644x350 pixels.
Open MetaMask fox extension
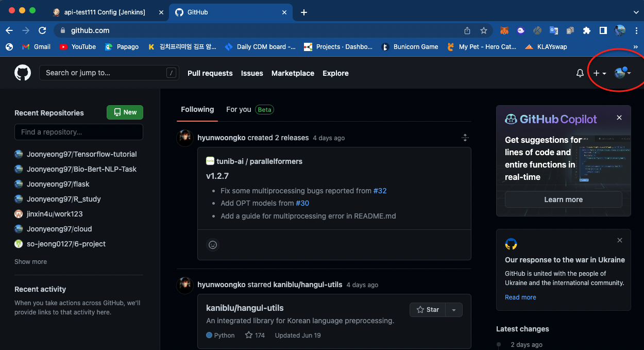[x=505, y=30]
